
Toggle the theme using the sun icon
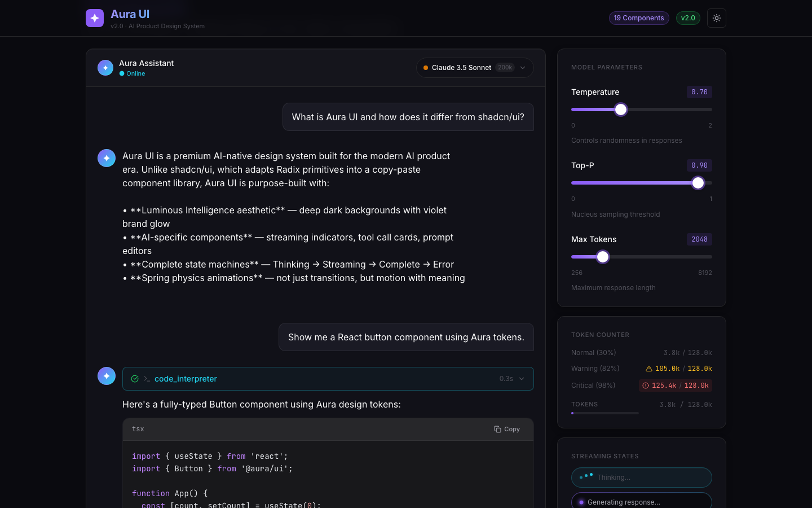[x=716, y=17]
